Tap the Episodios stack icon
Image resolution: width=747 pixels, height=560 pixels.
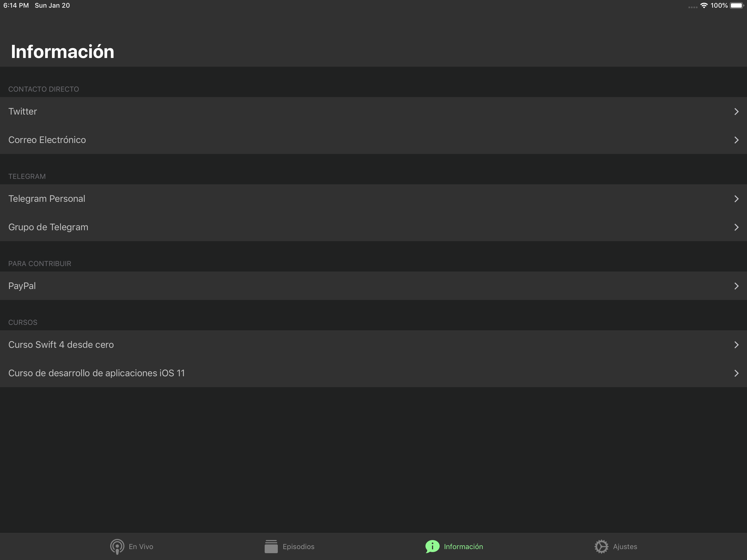271,547
